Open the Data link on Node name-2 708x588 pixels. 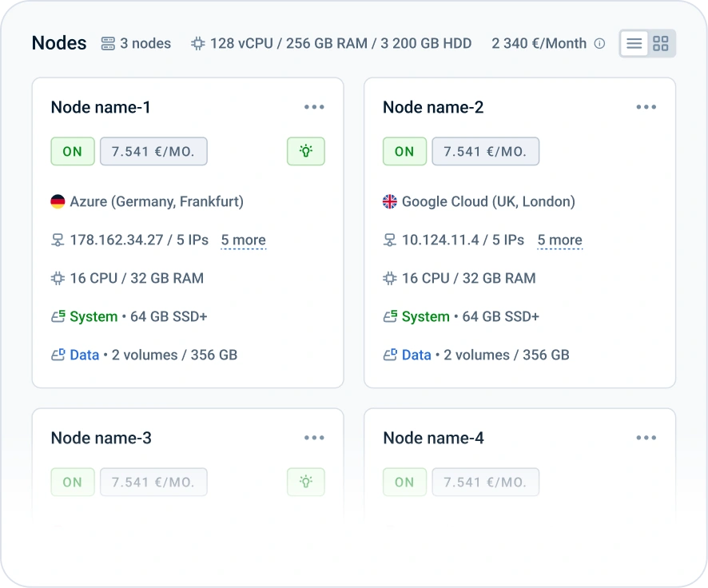pyautogui.click(x=416, y=356)
